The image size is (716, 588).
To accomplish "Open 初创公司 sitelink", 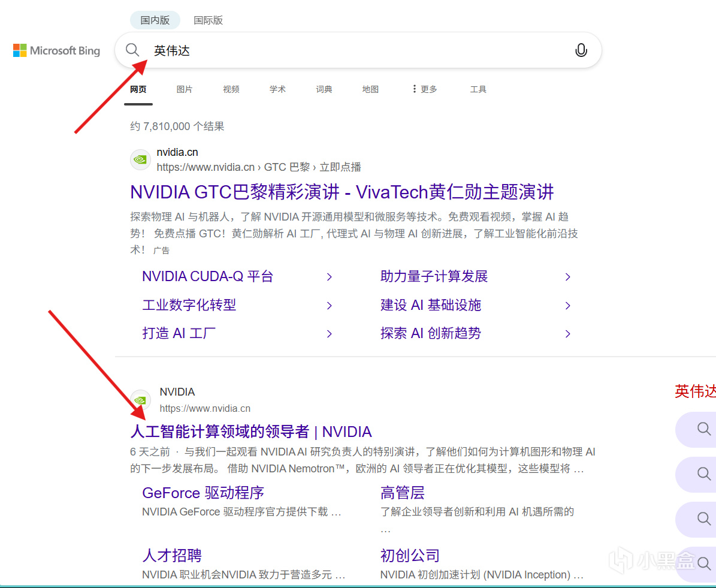I will tap(410, 556).
